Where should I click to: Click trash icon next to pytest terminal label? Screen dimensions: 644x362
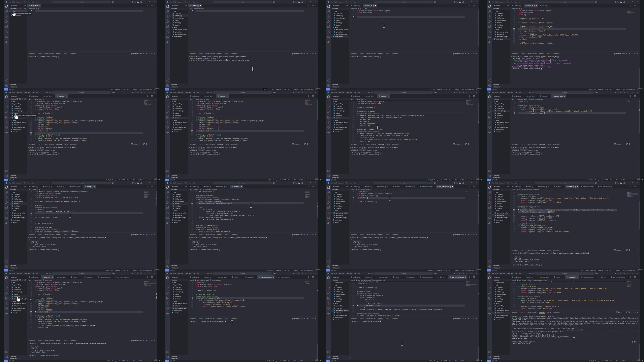630,312
